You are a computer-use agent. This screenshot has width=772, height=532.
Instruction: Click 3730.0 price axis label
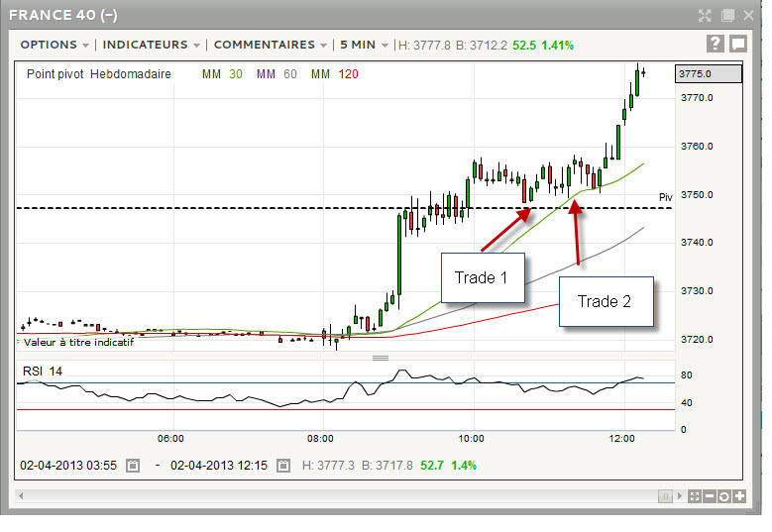697,291
